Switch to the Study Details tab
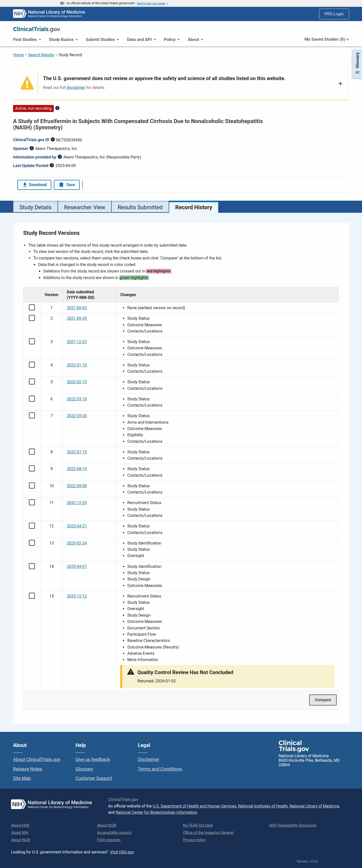 tap(35, 207)
